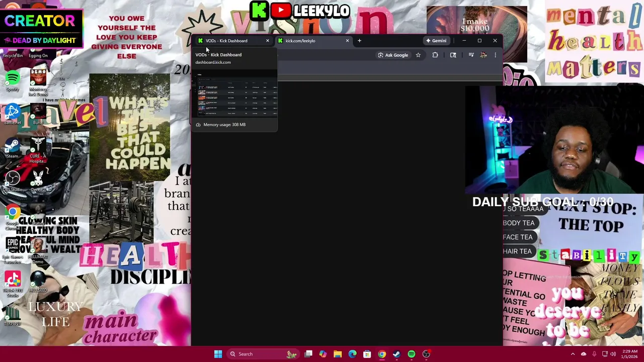Open Microsoft Edge from the taskbar
The height and width of the screenshot is (362, 644).
click(x=352, y=354)
